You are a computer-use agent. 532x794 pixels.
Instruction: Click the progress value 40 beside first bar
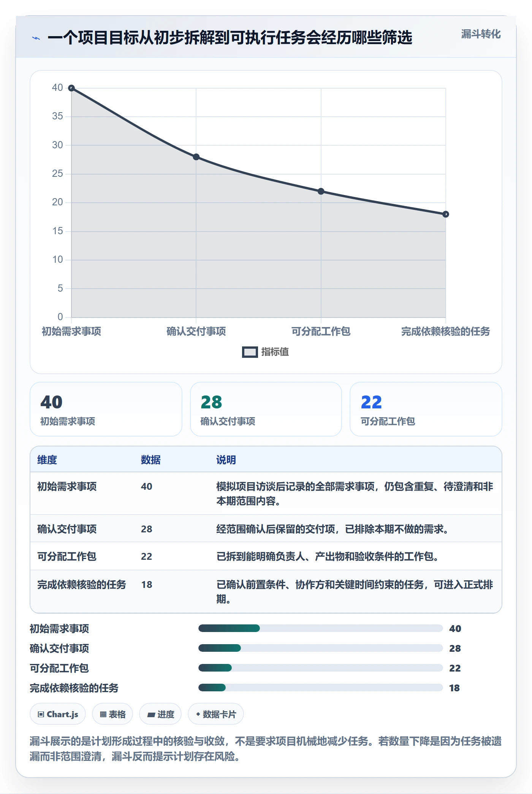click(x=455, y=629)
